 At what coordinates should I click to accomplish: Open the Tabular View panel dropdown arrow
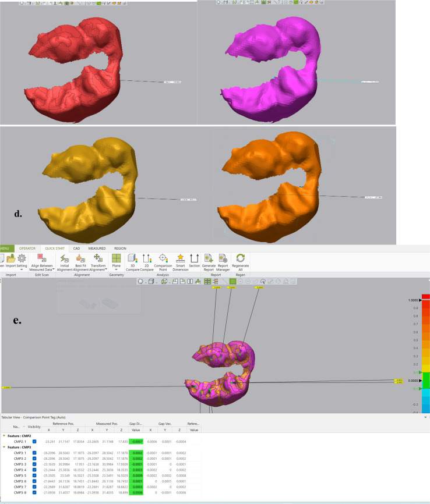click(x=425, y=417)
